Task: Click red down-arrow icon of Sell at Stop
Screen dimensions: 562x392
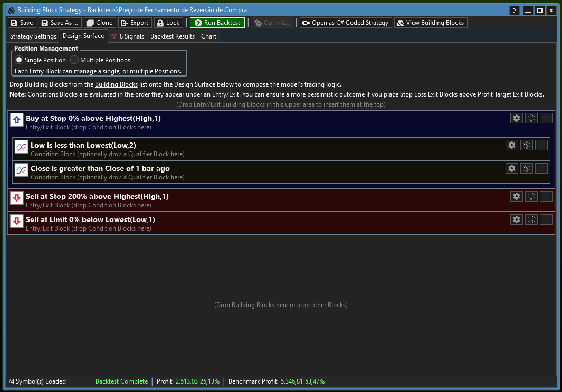Action: (16, 198)
